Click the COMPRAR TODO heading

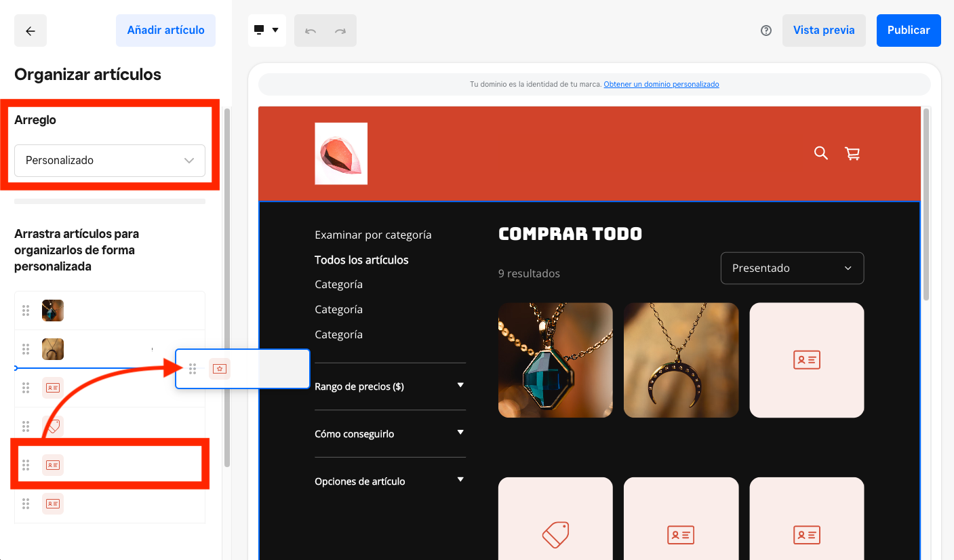[570, 234]
